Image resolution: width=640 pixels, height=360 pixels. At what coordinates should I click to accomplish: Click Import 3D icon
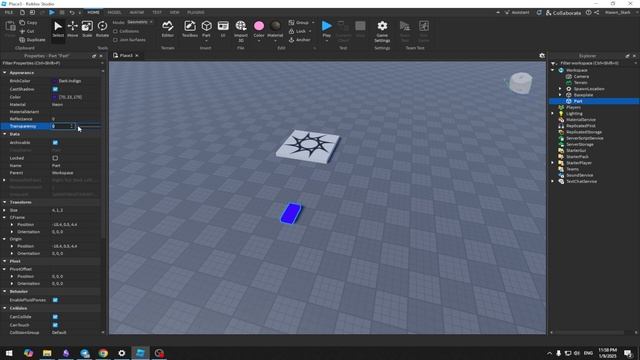[x=241, y=26]
